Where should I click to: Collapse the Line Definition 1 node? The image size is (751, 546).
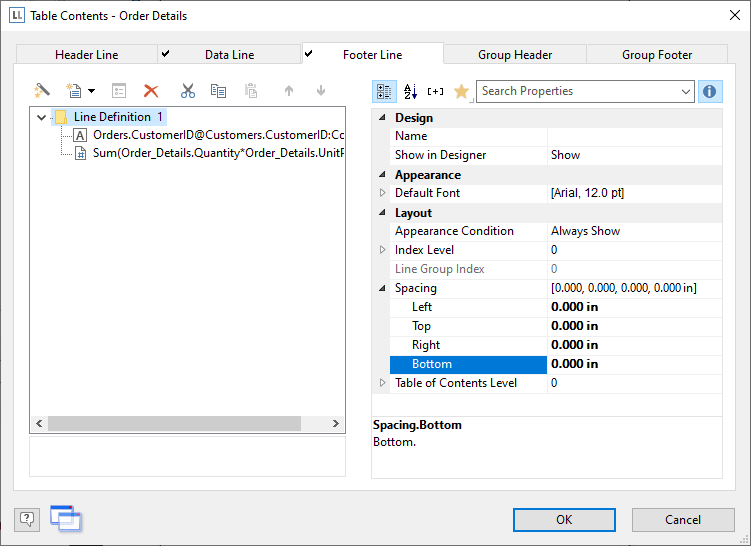pos(42,117)
